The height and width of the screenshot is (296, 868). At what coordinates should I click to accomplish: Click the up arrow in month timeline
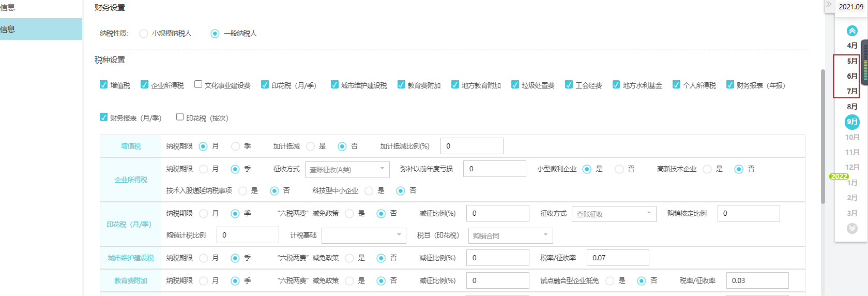pos(852,31)
